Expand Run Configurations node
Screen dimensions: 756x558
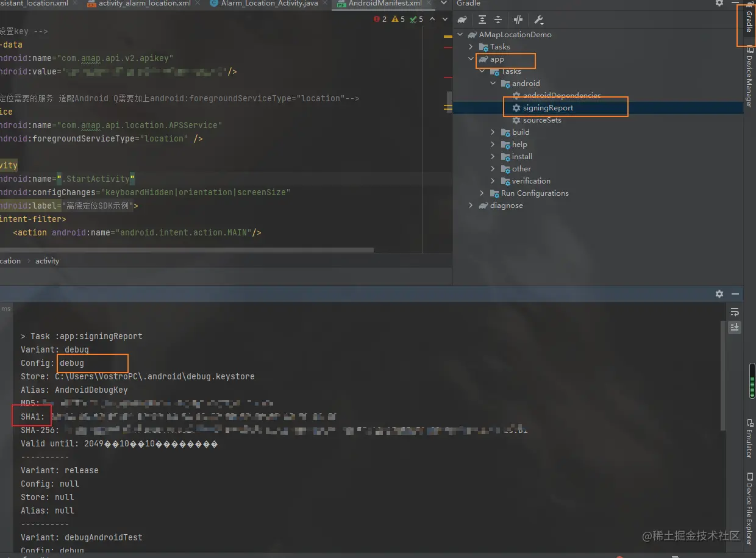click(x=482, y=193)
